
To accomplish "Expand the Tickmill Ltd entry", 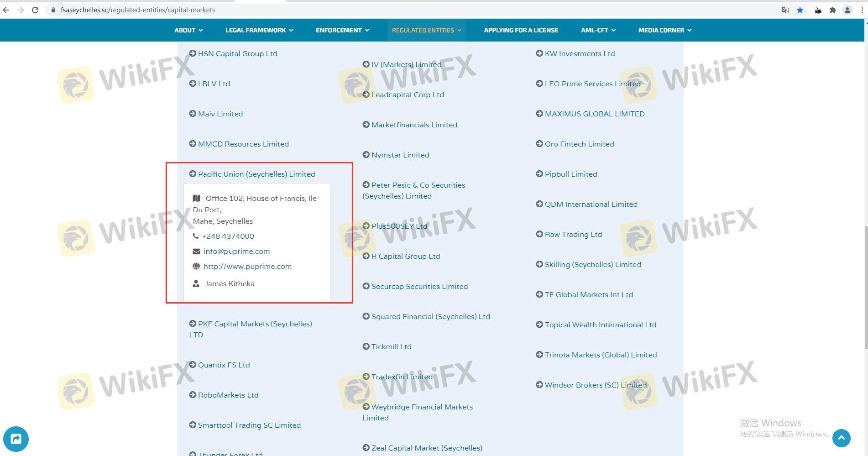I will pos(391,346).
